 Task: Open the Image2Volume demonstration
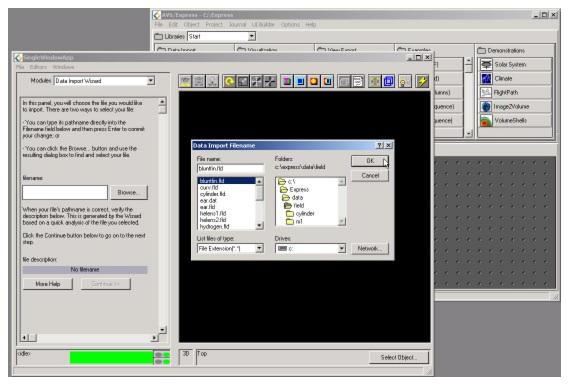(x=515, y=106)
